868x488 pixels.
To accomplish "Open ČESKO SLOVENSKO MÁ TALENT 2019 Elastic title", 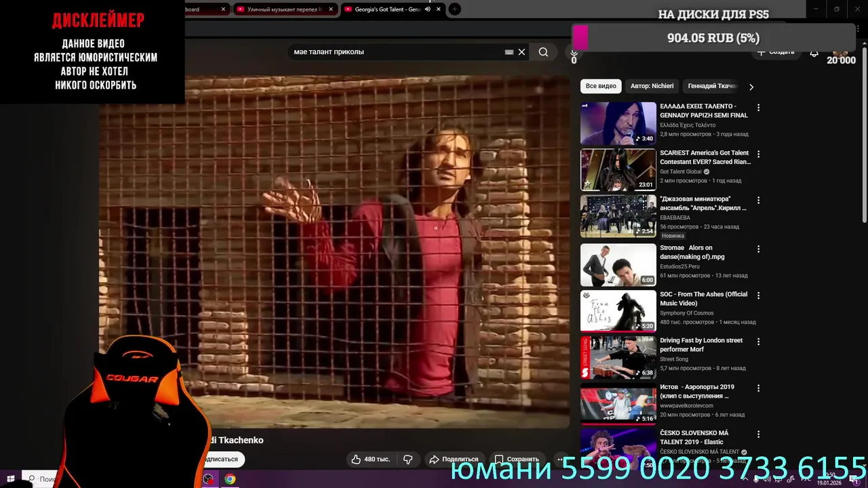I will (x=694, y=437).
